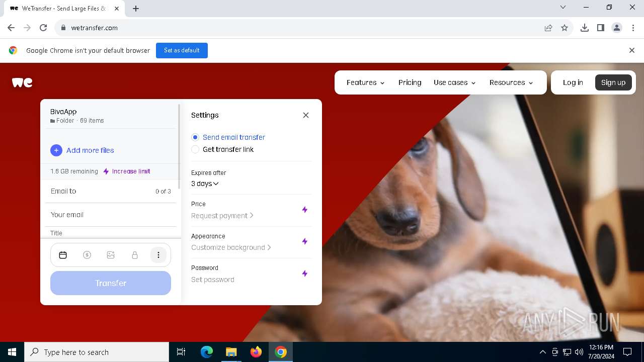The image size is (644, 362).
Task: Select Get transfer link option
Action: (222, 149)
